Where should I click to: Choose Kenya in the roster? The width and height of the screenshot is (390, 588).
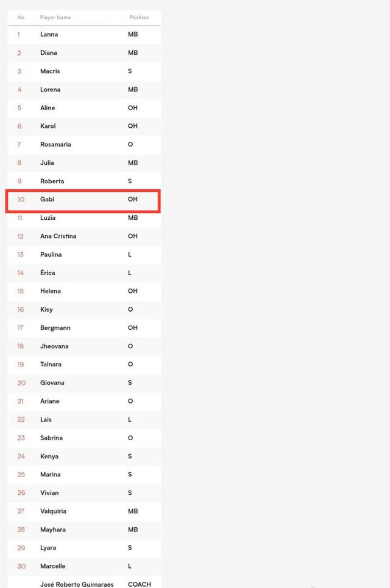tap(49, 457)
